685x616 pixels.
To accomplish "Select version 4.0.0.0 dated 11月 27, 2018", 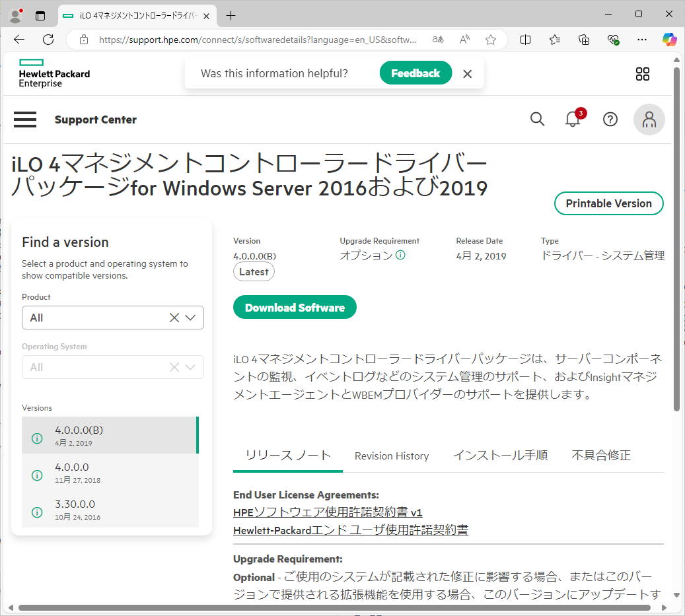I will pyautogui.click(x=110, y=472).
